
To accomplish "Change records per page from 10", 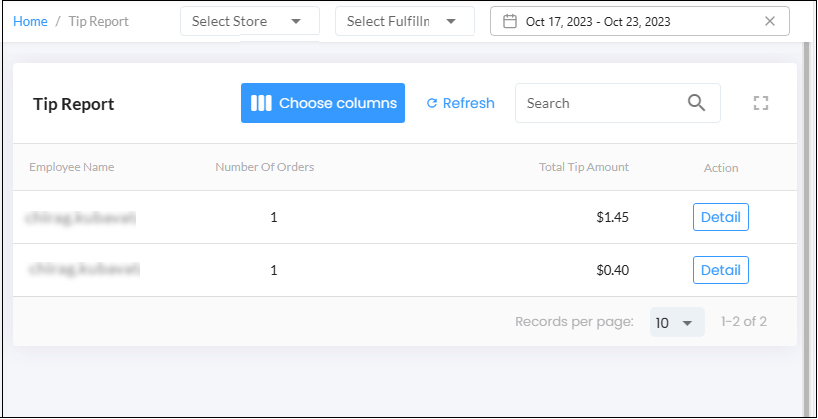I will (677, 322).
